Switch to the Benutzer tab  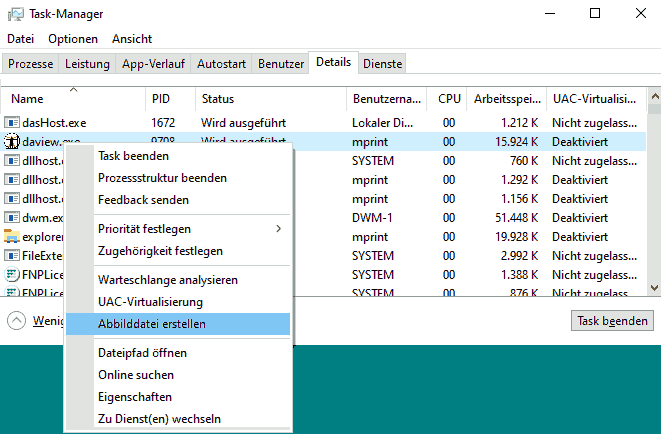click(x=281, y=64)
